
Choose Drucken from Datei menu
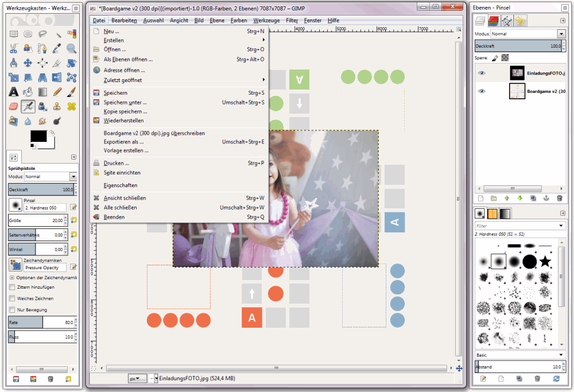(179, 163)
